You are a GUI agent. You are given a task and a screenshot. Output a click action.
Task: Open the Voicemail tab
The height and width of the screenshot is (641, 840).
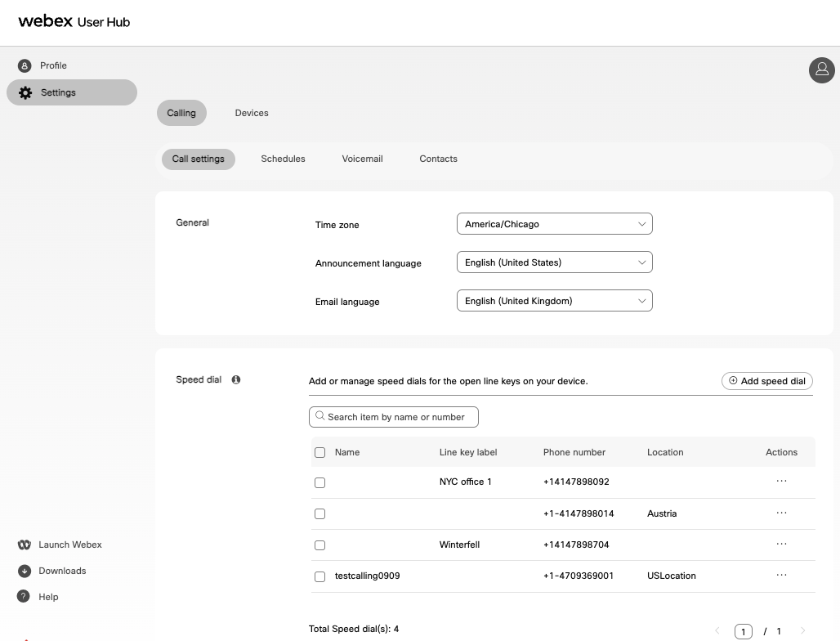362,159
